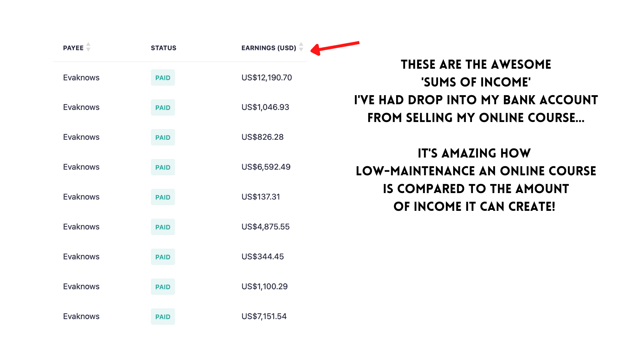Click the red arrow annotation

(x=335, y=48)
